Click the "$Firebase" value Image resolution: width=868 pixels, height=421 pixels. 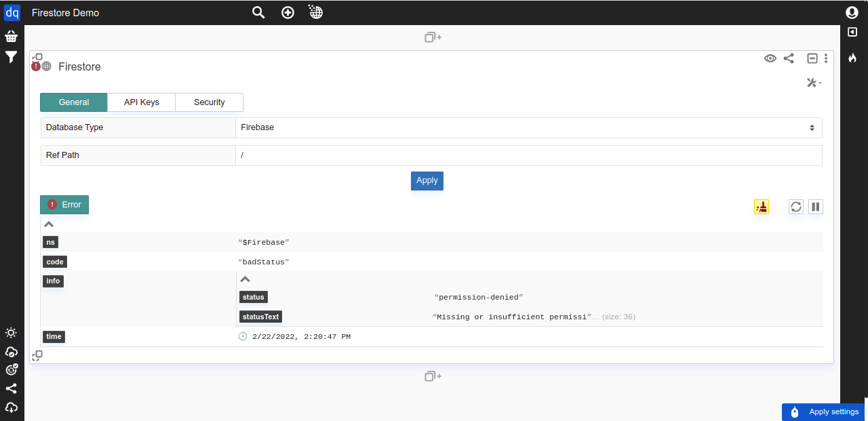264,243
